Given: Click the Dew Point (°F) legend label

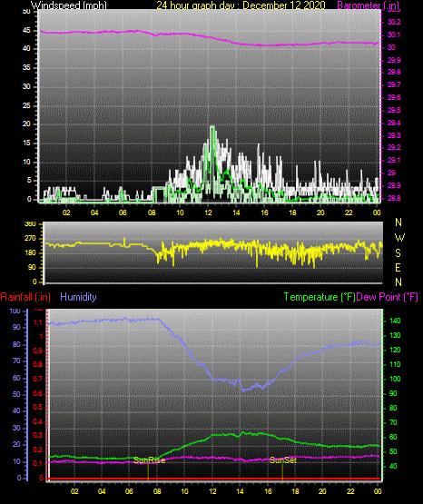Looking at the screenshot, I should [388, 297].
